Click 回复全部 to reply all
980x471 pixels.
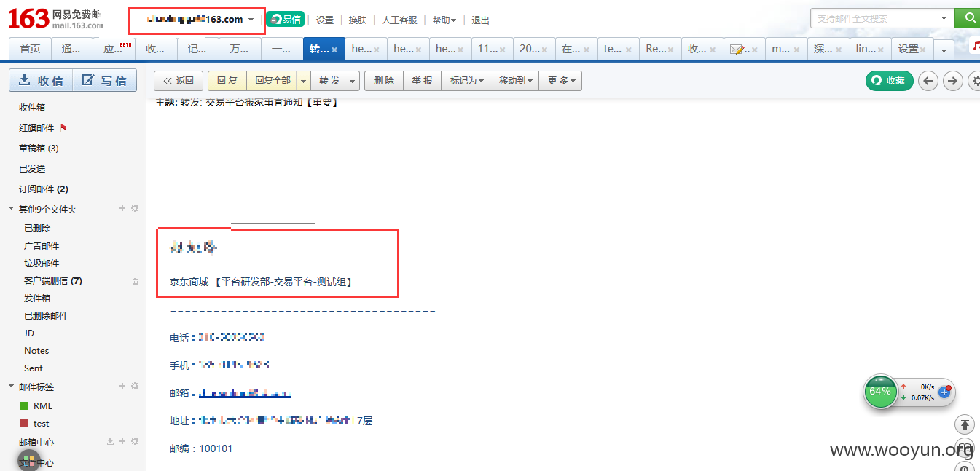pos(273,81)
